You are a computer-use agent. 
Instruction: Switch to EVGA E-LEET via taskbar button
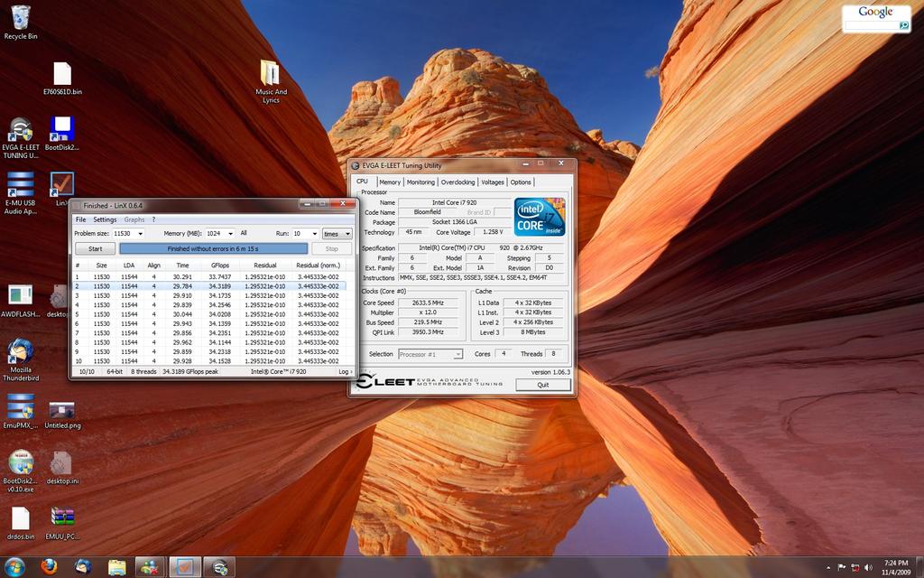[x=219, y=567]
